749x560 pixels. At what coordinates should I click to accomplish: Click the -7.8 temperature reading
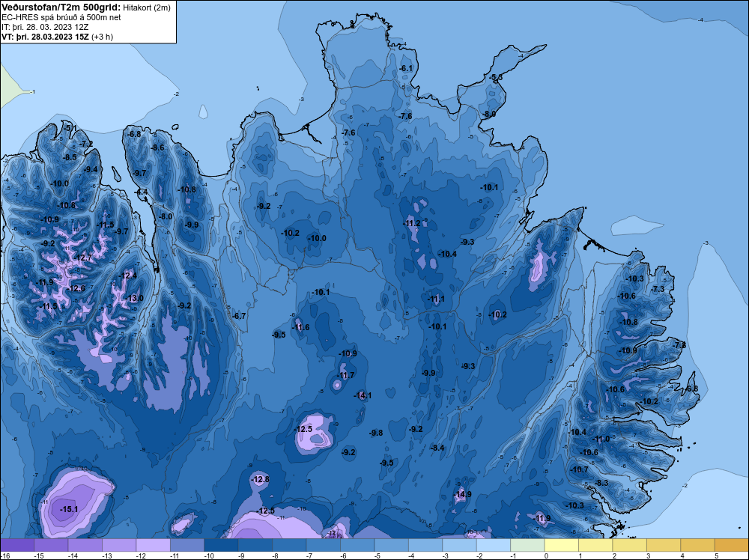(x=679, y=344)
